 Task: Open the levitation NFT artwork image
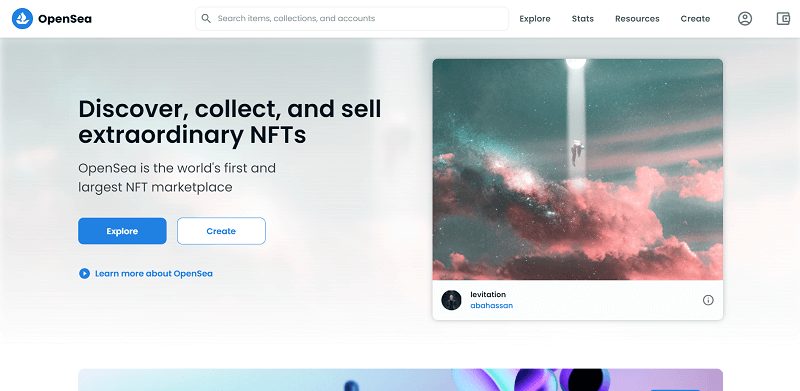pos(578,169)
